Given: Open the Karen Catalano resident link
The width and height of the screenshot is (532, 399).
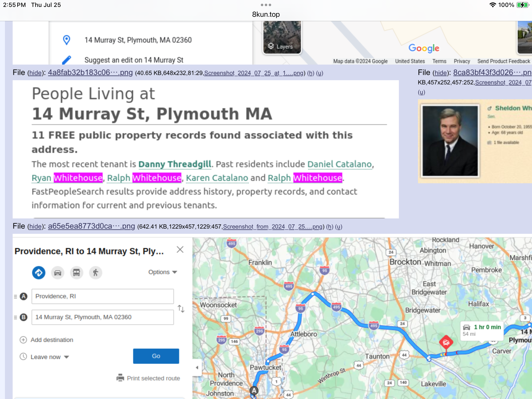Looking at the screenshot, I should [217, 178].
